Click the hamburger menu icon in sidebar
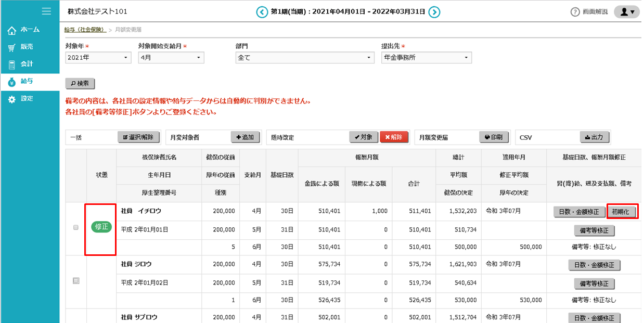Image resolution: width=644 pixels, height=323 pixels. 46,11
